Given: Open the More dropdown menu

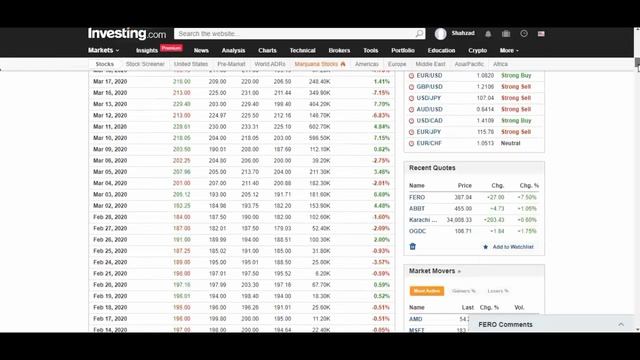Looking at the screenshot, I should pyautogui.click(x=509, y=51).
